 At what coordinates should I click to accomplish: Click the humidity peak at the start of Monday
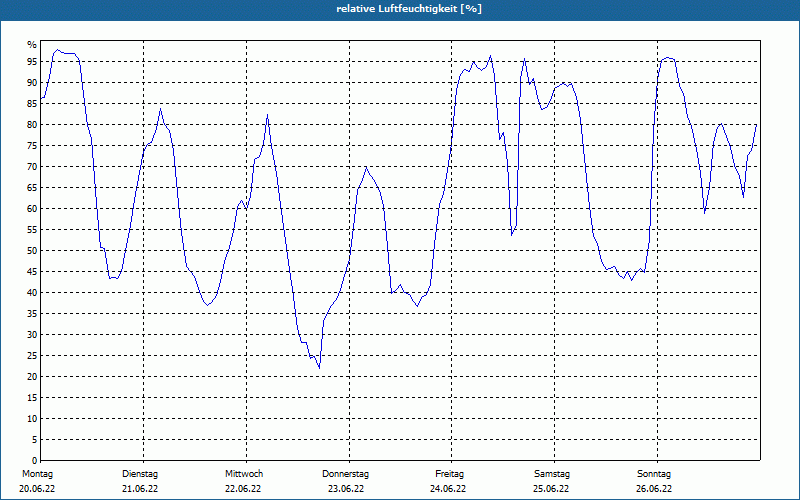[57, 50]
